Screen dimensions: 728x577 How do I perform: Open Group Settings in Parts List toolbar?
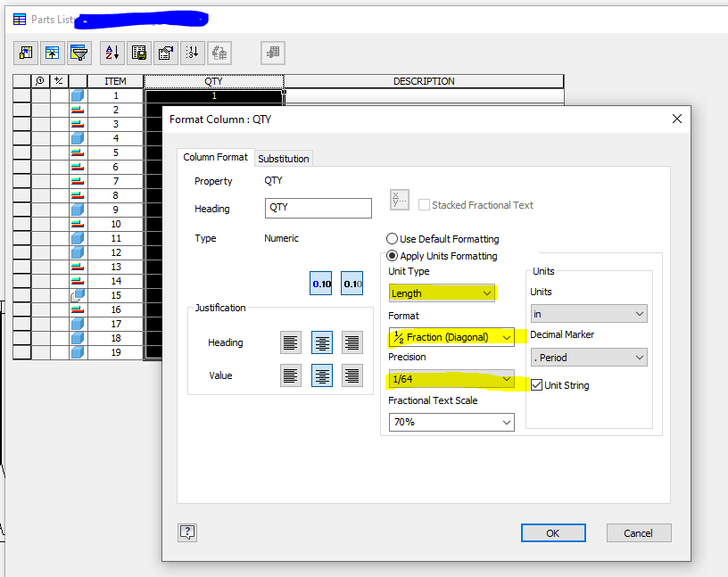pos(53,53)
